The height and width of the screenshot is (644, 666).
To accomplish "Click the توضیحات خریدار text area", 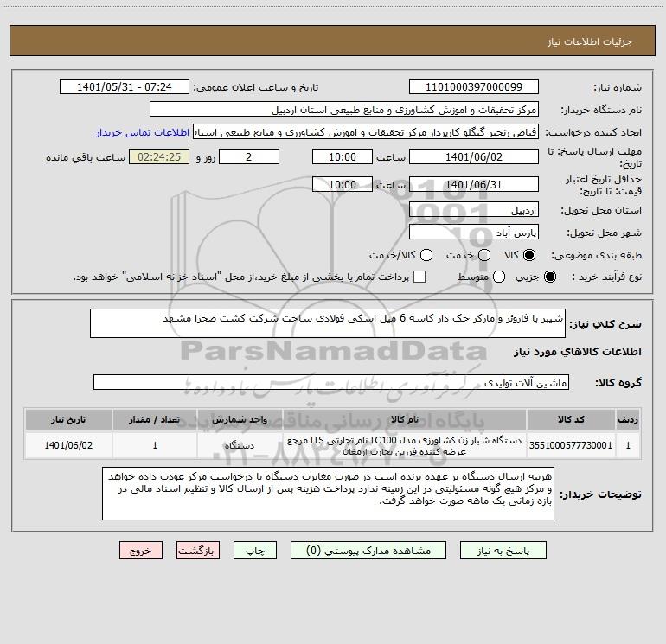I will 328,494.
